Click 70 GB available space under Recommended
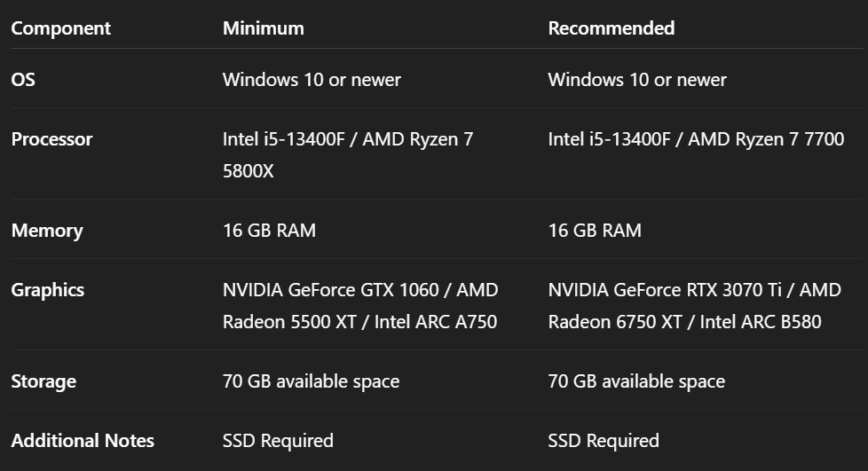The height and width of the screenshot is (471, 868). pos(636,381)
